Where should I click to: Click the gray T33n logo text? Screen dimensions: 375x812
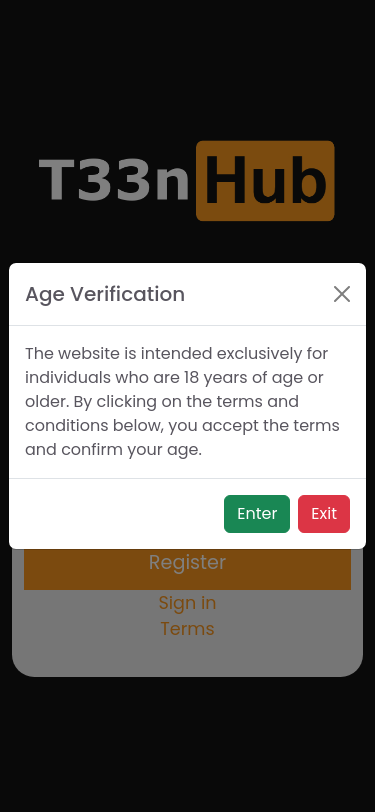click(x=114, y=181)
